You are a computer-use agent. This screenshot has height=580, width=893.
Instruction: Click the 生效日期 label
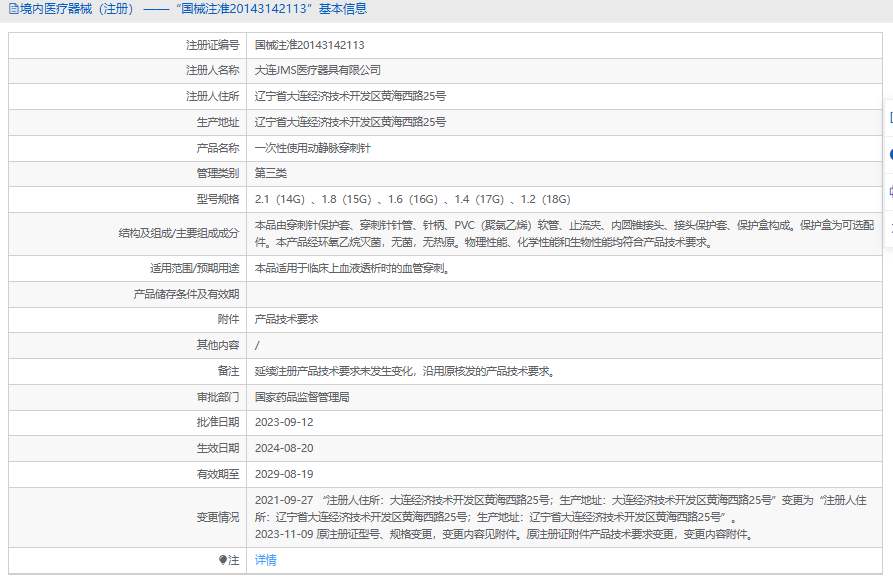pyautogui.click(x=218, y=448)
